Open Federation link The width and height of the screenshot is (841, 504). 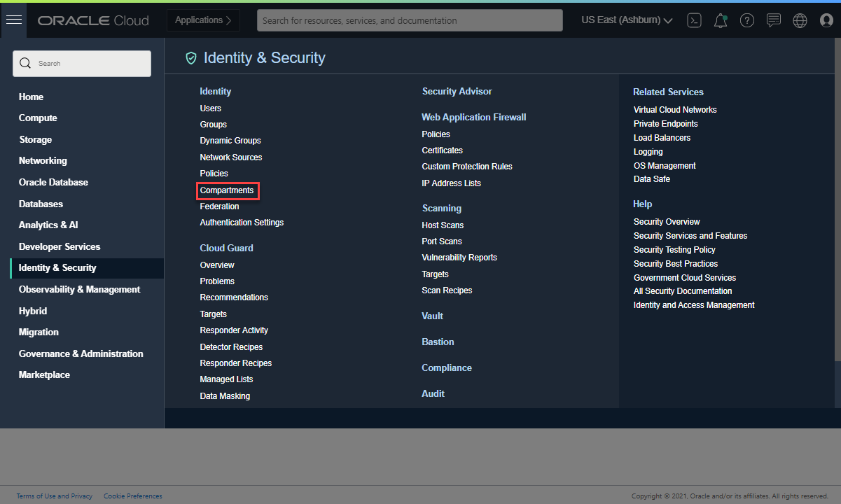pyautogui.click(x=219, y=206)
